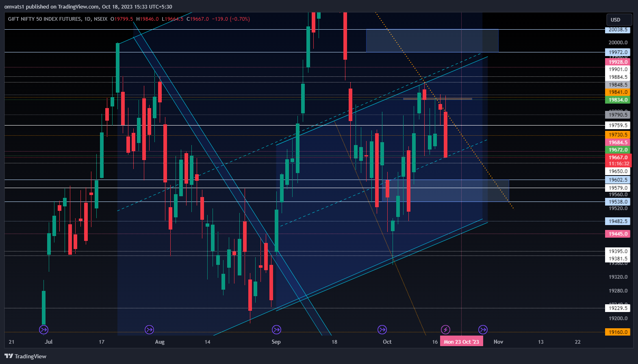
Task: Click the TradingView logo at bottom left
Action: tap(26, 356)
